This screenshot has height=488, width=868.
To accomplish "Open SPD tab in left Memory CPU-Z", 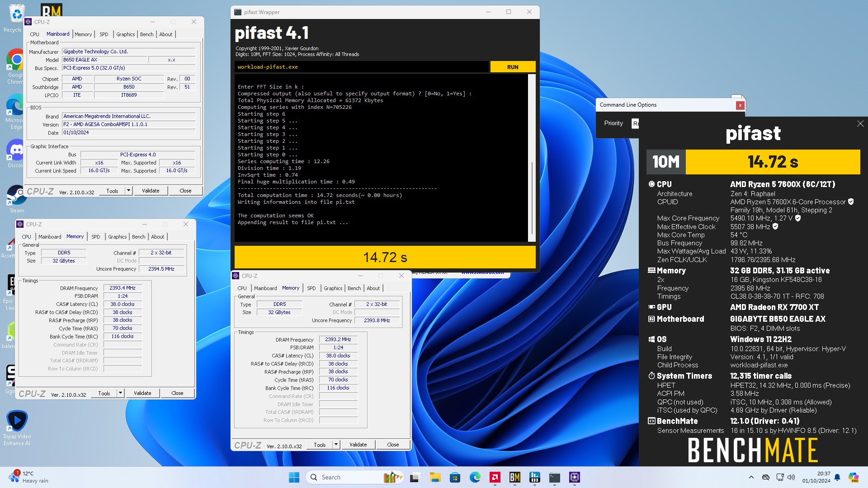I will pos(96,237).
